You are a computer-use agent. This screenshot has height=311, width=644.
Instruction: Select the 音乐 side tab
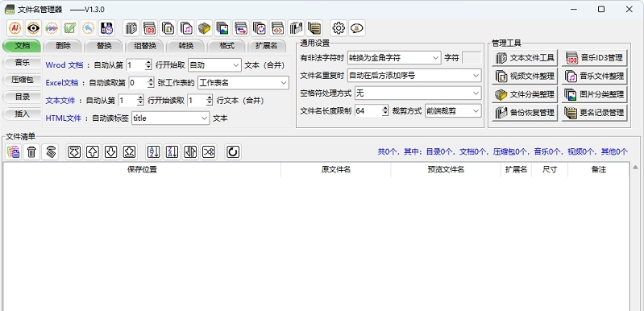click(x=23, y=63)
